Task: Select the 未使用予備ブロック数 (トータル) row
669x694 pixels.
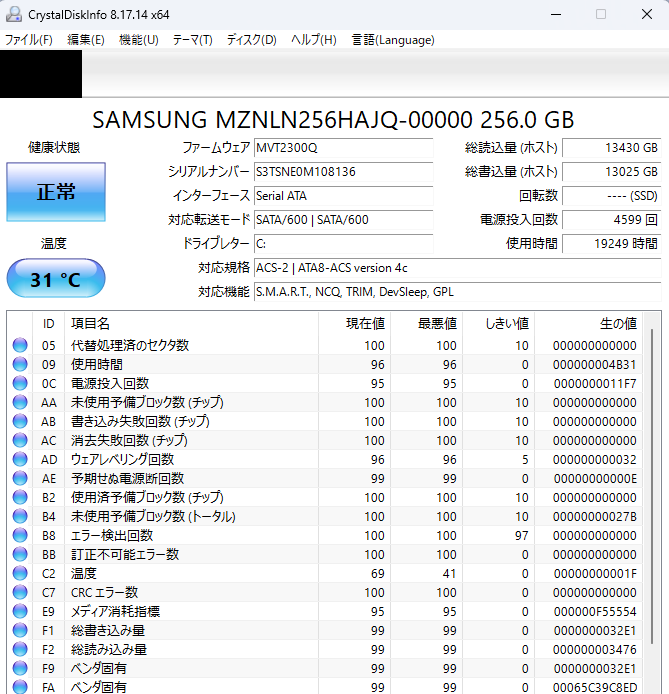Action: [325, 517]
